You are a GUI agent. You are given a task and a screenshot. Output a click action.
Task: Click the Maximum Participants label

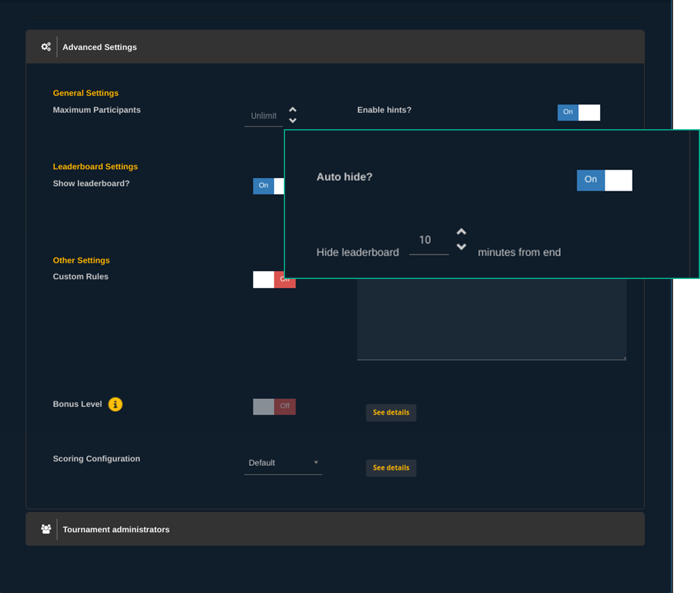(97, 110)
